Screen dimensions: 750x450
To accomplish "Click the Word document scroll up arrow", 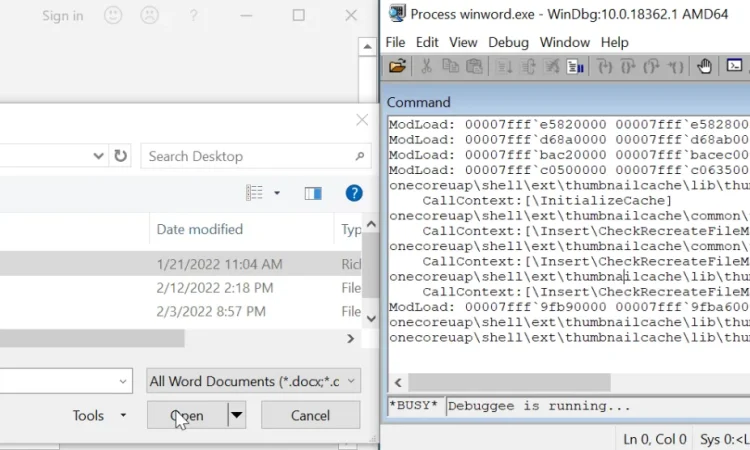I will [367, 46].
